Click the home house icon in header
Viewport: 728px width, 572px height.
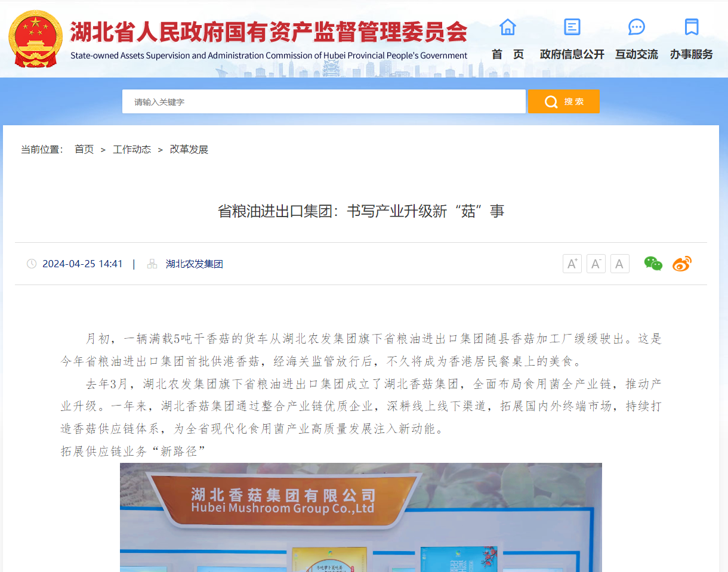coord(507,27)
